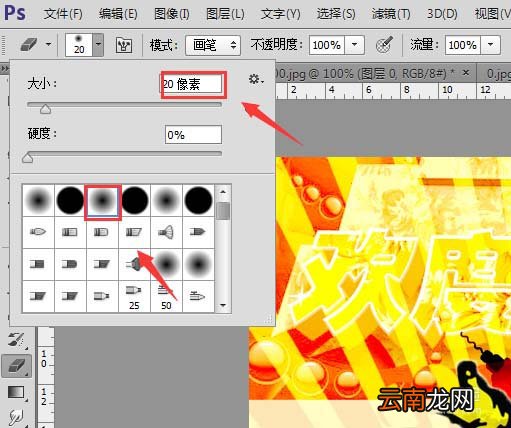Open the 模式 dropdown showing 画笔
This screenshot has height=428, width=511.
click(213, 45)
